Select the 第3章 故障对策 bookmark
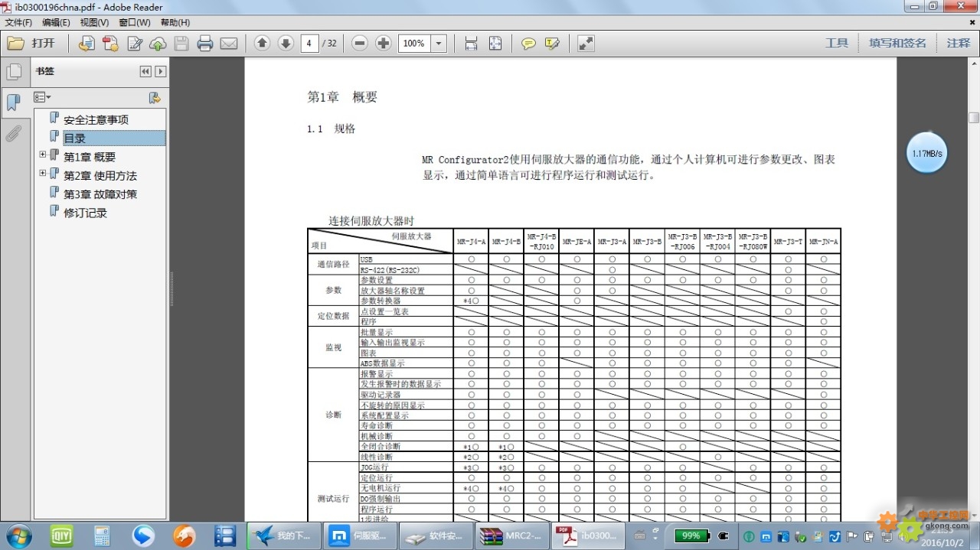The image size is (980, 550). click(x=100, y=194)
